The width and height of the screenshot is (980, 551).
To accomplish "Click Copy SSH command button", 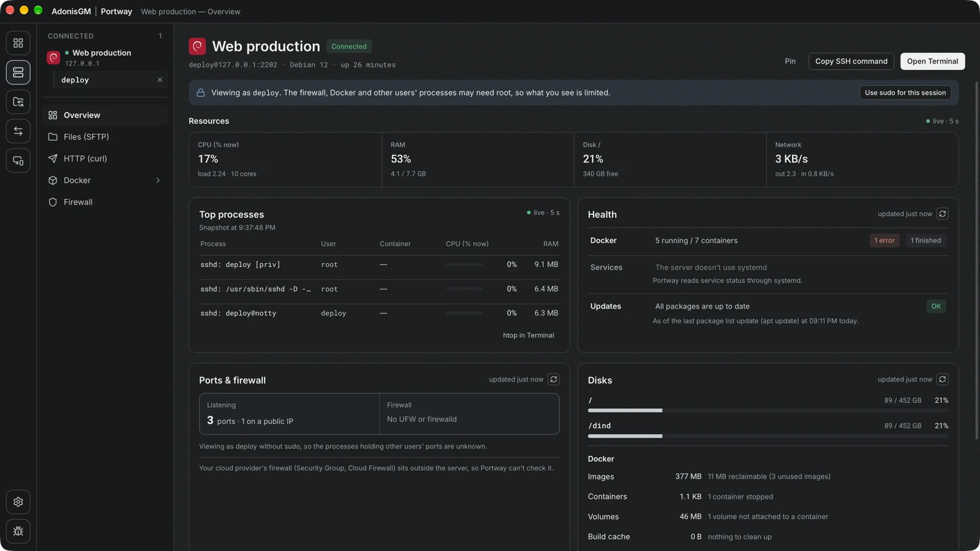I will [x=851, y=61].
